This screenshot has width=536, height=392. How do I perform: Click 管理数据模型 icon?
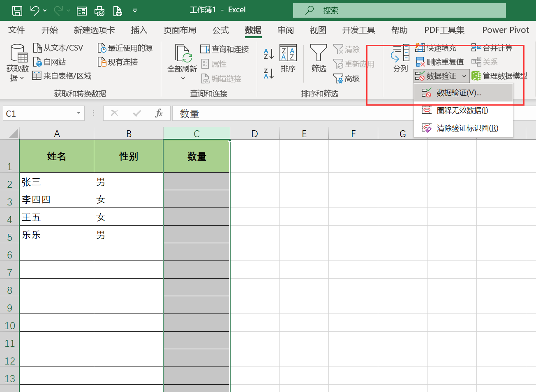coord(476,76)
